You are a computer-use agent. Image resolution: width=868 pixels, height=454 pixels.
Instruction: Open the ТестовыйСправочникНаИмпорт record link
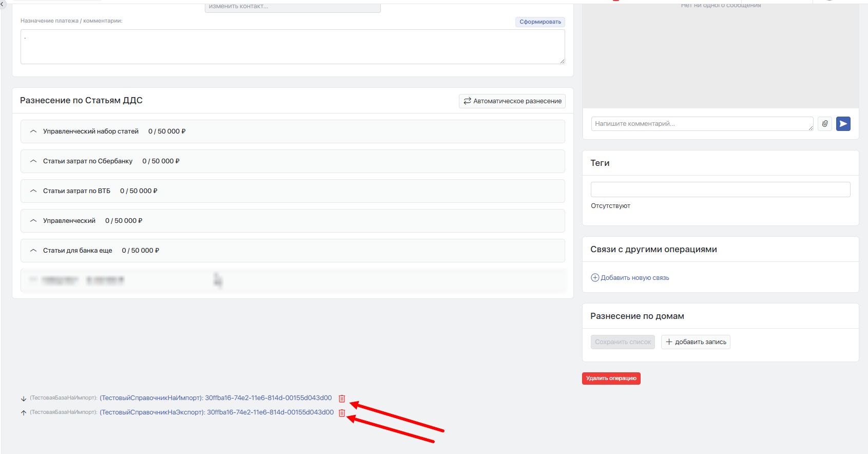coord(216,398)
